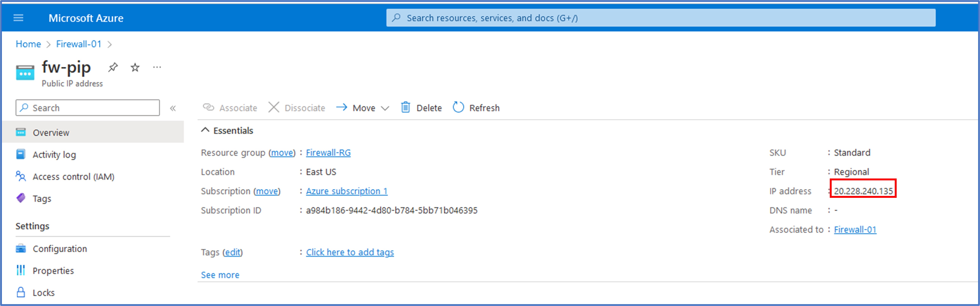Viewport: 980px width, 306px height.
Task: Open the Azure portal hamburger menu
Action: [x=18, y=17]
